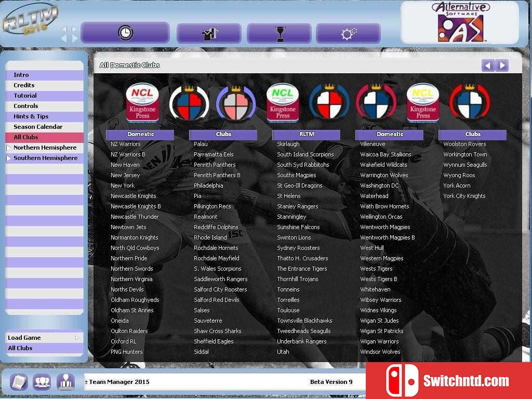Screen dimensions: 532x399
Task: Click the first Domestic column header
Action: (140, 135)
